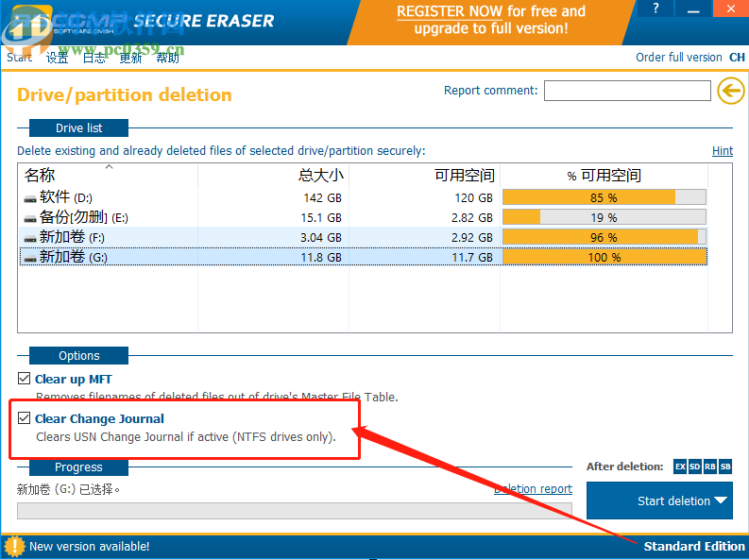
Task: Select drive row 软件 (D:)
Action: point(363,197)
